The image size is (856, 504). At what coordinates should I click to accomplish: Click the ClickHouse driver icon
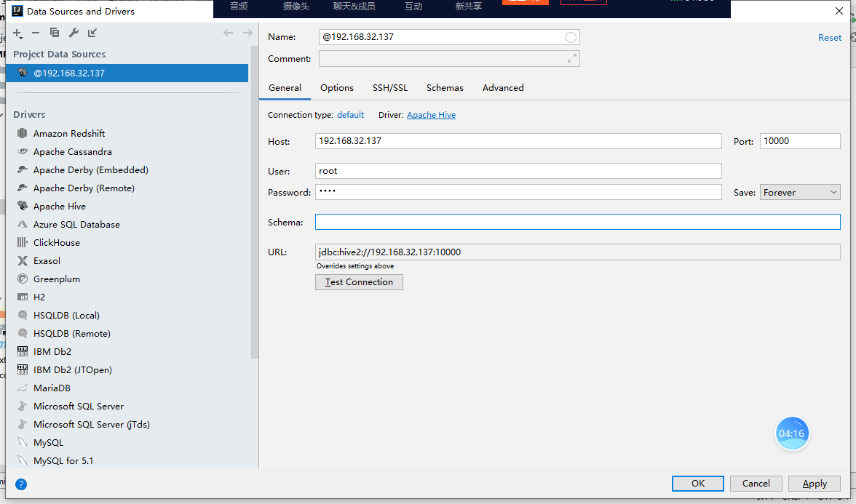(x=23, y=242)
